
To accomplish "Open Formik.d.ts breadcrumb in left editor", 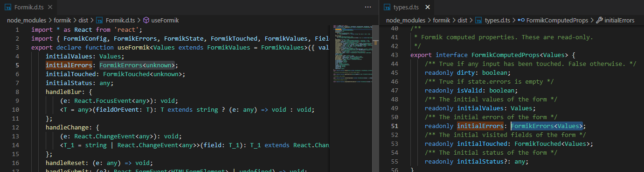I will point(120,21).
